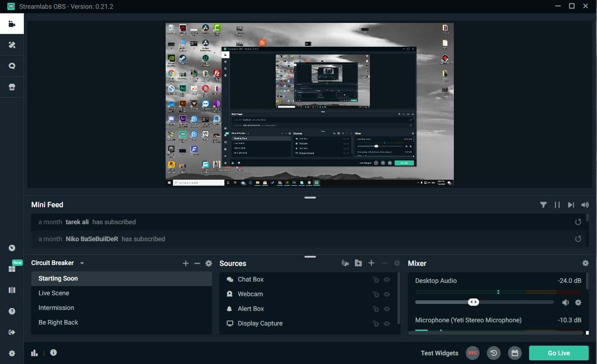Toggle visibility of Display Capture source
597x364 pixels.
coord(387,324)
